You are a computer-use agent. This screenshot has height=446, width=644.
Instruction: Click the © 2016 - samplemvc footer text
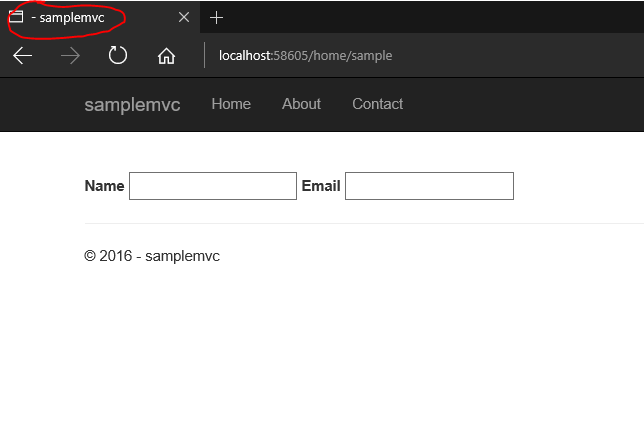152,256
